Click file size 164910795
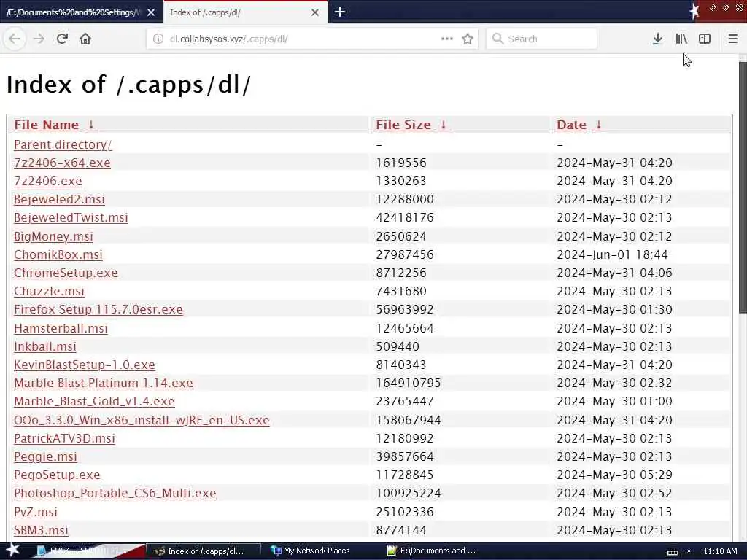 click(409, 383)
